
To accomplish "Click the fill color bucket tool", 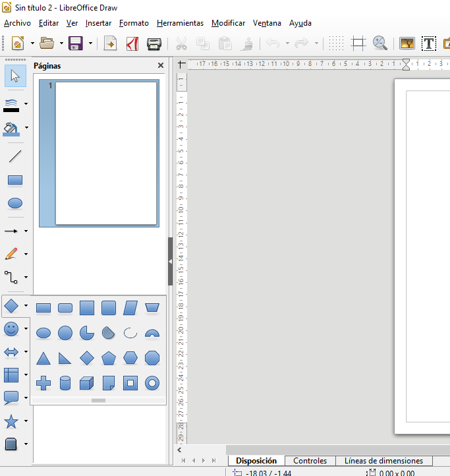I will 11,129.
